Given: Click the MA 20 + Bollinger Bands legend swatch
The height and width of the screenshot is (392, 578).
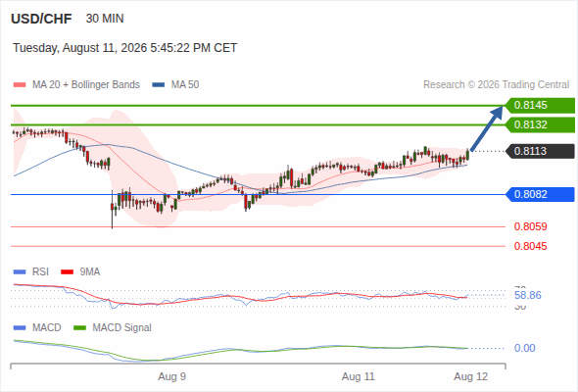Looking at the screenshot, I should (x=20, y=85).
